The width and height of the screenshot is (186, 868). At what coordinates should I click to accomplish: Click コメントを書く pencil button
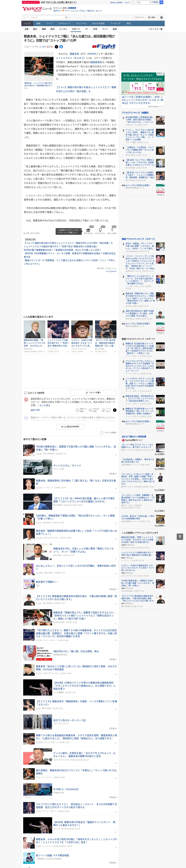coord(93,393)
